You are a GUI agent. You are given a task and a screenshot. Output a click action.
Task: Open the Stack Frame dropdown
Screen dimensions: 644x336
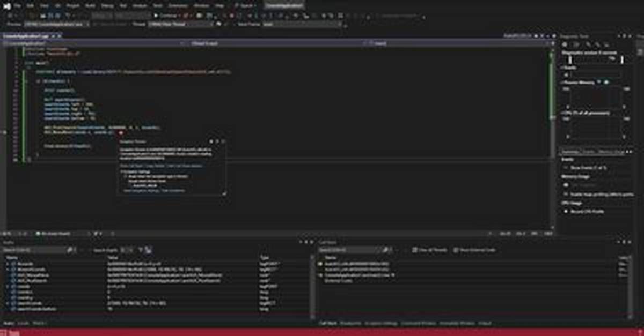tap(302, 24)
